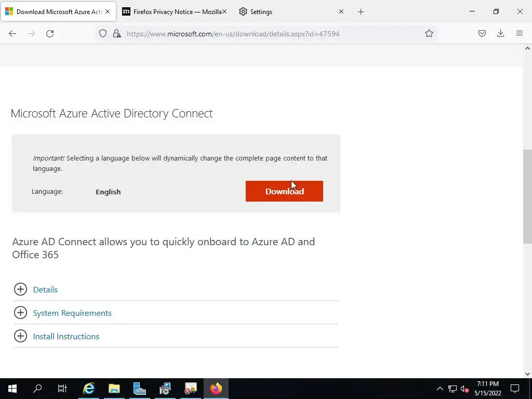
Task: Click the scrollbar down arrow
Action: pos(527,374)
